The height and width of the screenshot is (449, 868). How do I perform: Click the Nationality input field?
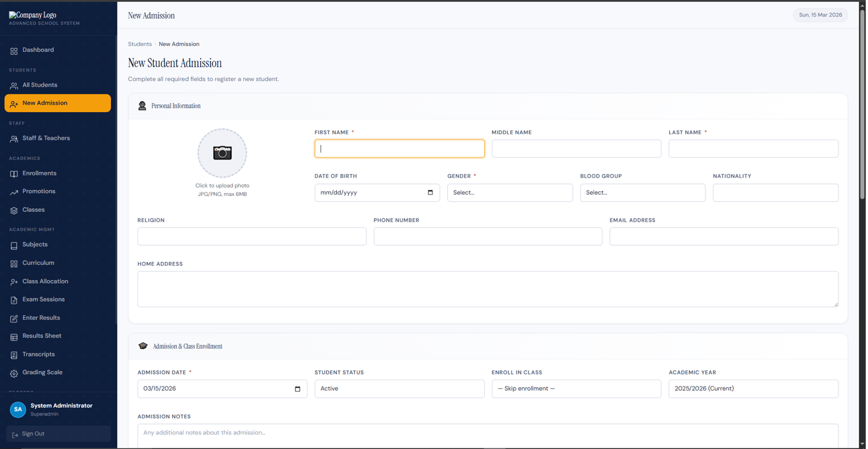(x=775, y=193)
